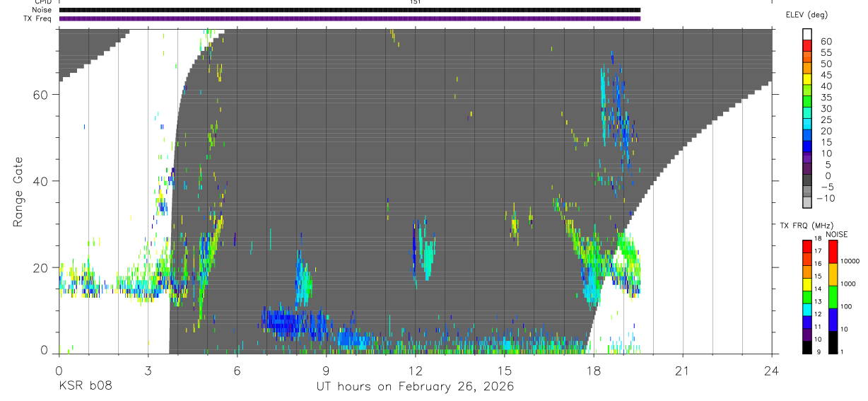Image resolution: width=868 pixels, height=401 pixels.
Task: Click the bright green 30–35 ELEV segment
Action: tap(807, 103)
